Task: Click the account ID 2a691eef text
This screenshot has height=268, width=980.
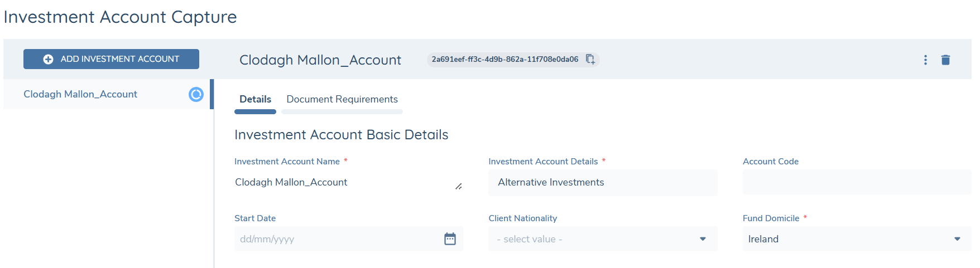Action: (505, 59)
